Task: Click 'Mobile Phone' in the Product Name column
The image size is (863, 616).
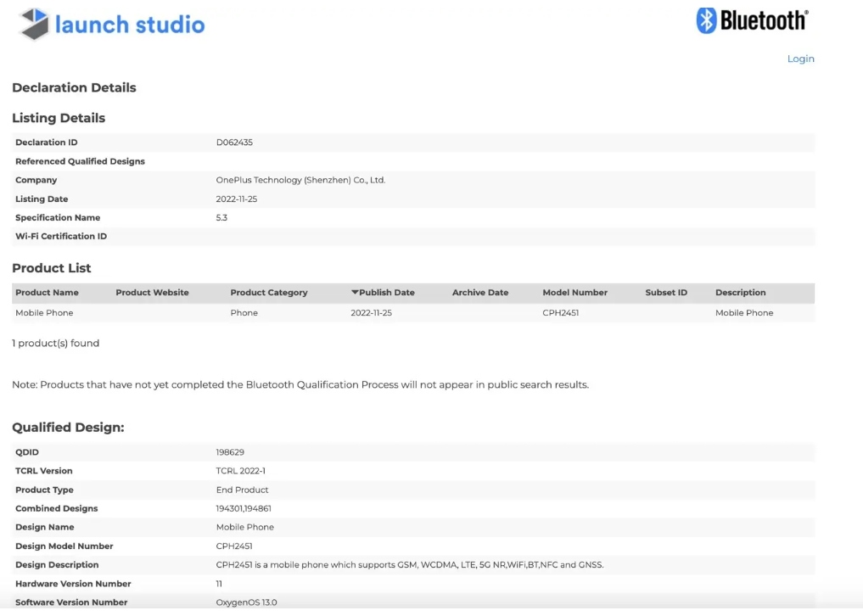Action: point(44,313)
